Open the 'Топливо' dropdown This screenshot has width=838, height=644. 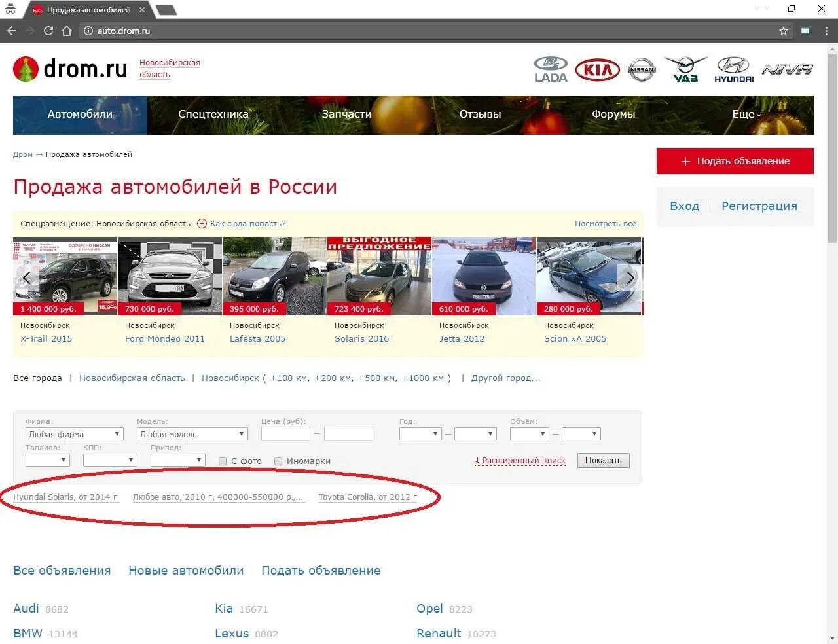(47, 460)
